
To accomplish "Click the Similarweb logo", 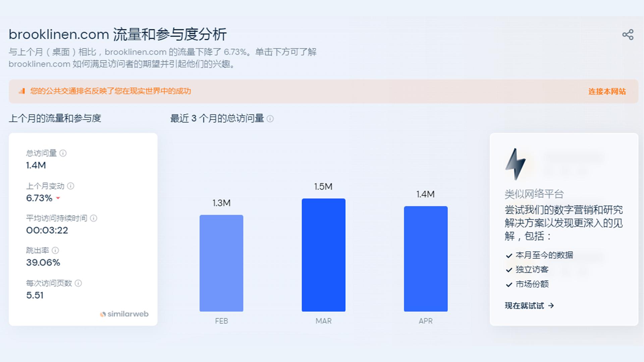I will pos(124,314).
